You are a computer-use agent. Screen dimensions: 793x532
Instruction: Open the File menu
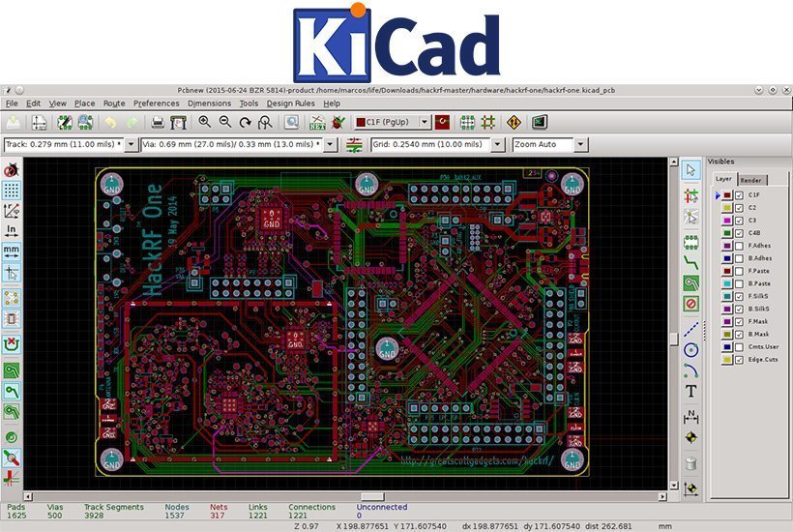coord(12,103)
